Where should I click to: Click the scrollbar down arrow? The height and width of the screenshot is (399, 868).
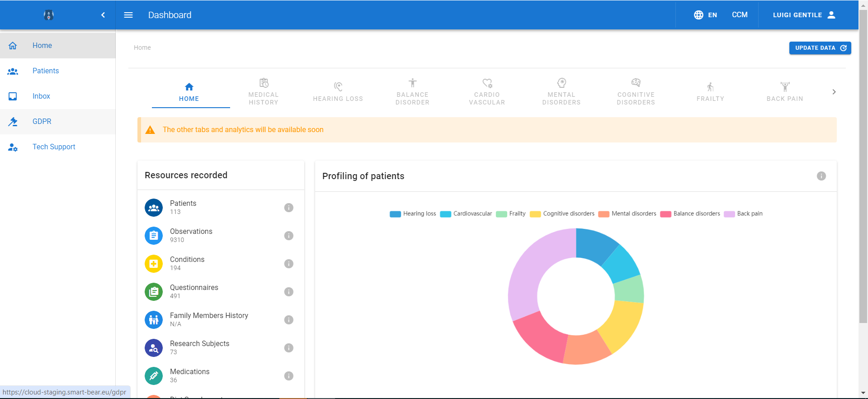863,393
